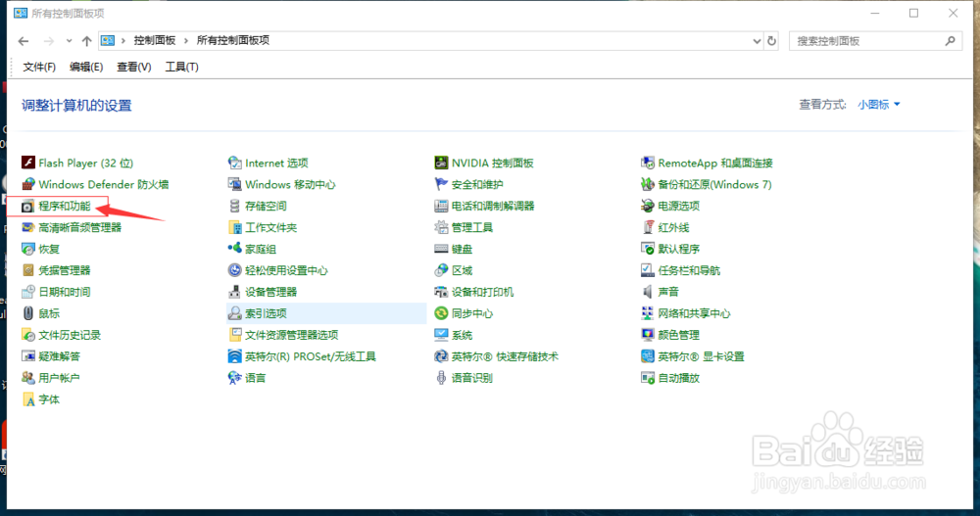This screenshot has width=980, height=516.
Task: Open the 编辑(E) menu
Action: tap(86, 67)
